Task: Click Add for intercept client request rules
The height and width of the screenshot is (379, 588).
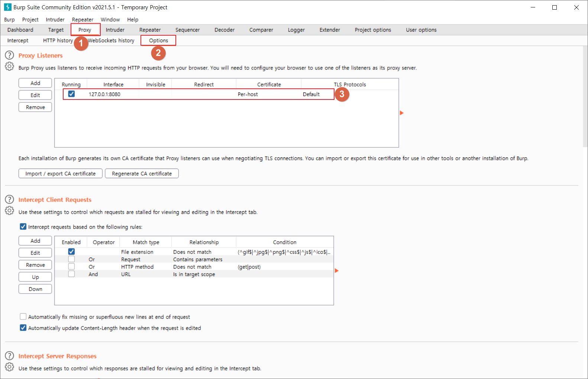Action: pos(35,241)
